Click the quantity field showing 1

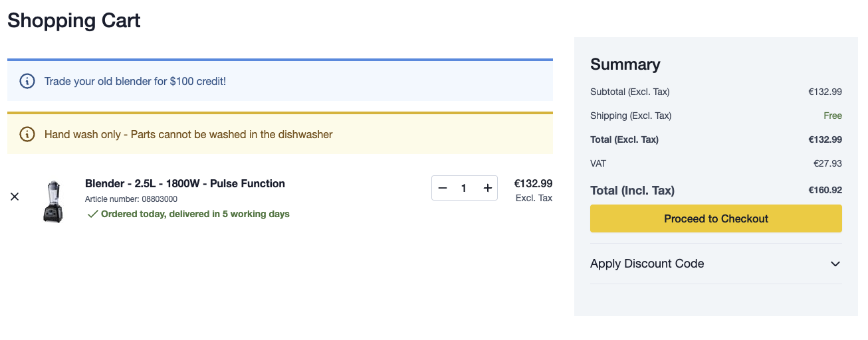point(464,189)
